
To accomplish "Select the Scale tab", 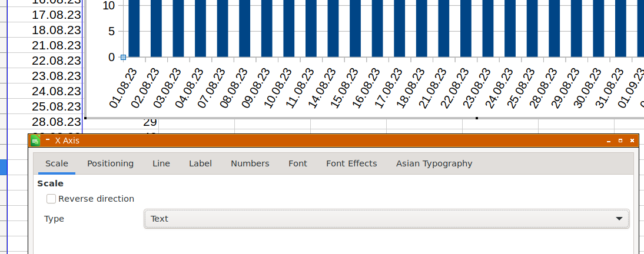I will 57,163.
